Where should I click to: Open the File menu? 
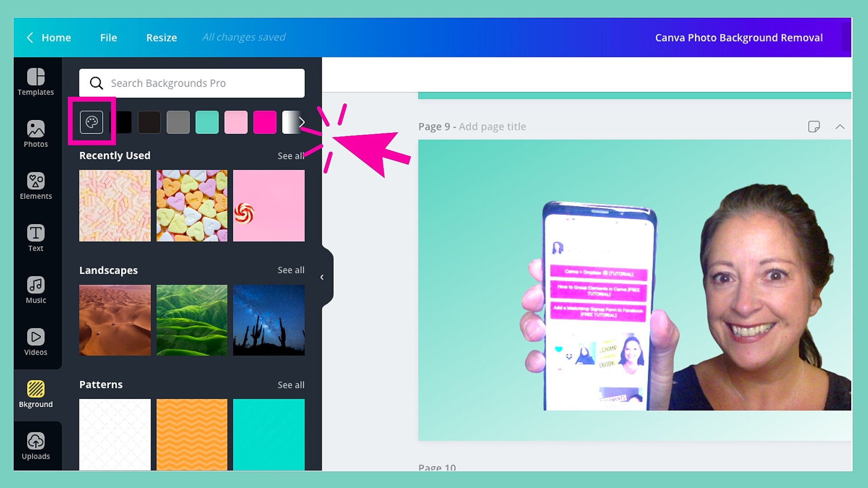(x=109, y=37)
